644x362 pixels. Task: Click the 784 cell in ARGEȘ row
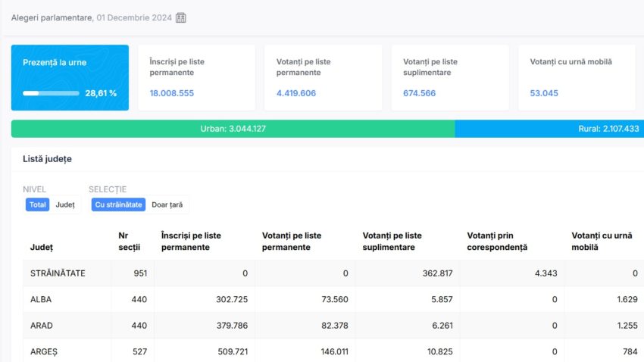[630, 351]
